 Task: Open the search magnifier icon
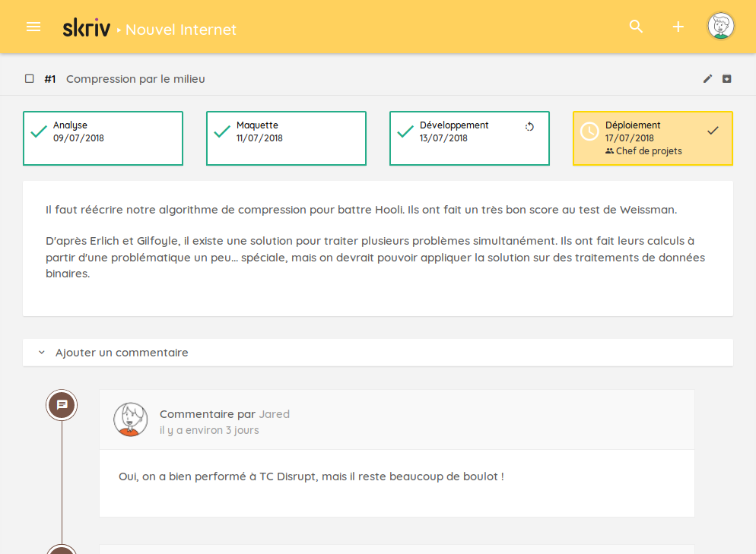pyautogui.click(x=636, y=27)
